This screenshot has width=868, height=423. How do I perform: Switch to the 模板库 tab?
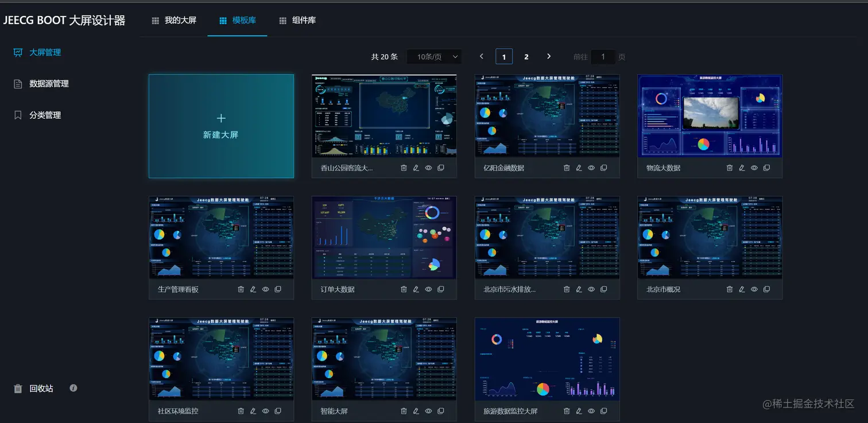(x=238, y=20)
